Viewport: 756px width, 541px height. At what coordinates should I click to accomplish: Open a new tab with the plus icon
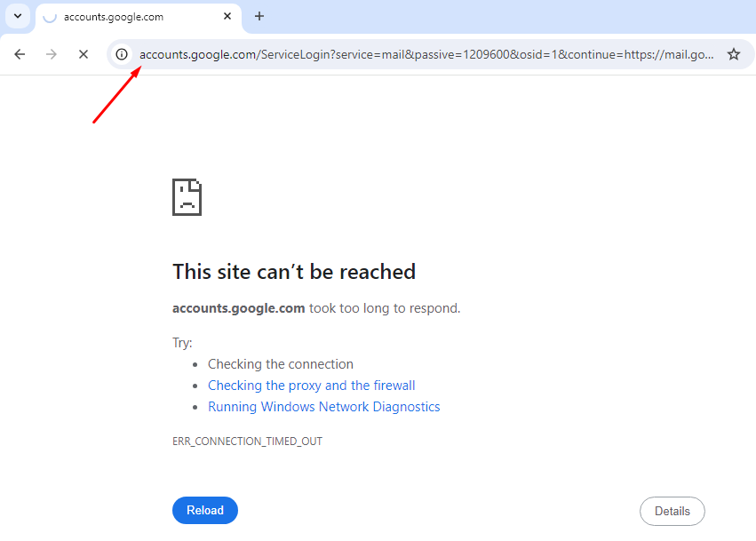pos(258,16)
